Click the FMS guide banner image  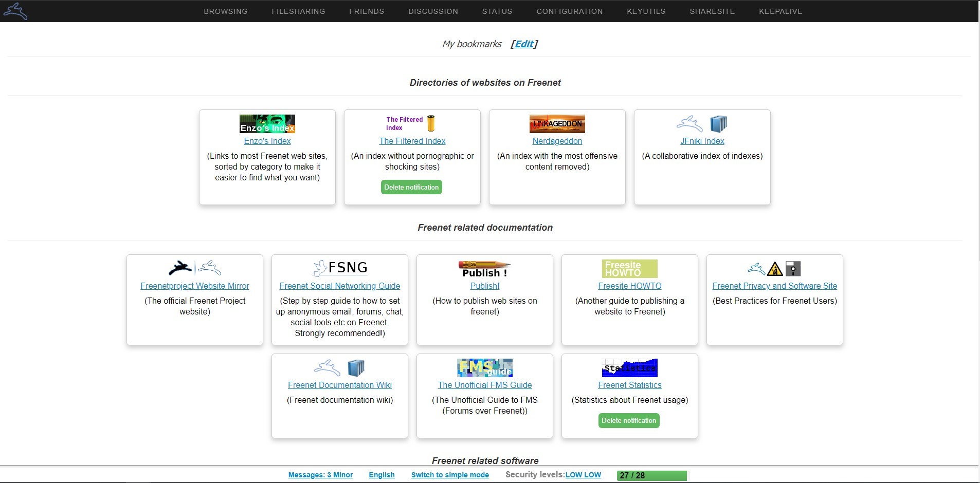tap(485, 368)
